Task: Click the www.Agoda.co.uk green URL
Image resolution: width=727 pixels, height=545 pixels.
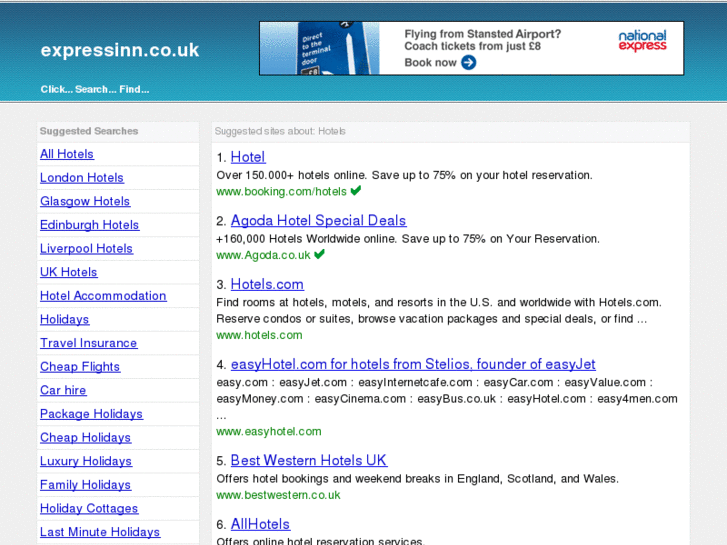Action: click(263, 255)
